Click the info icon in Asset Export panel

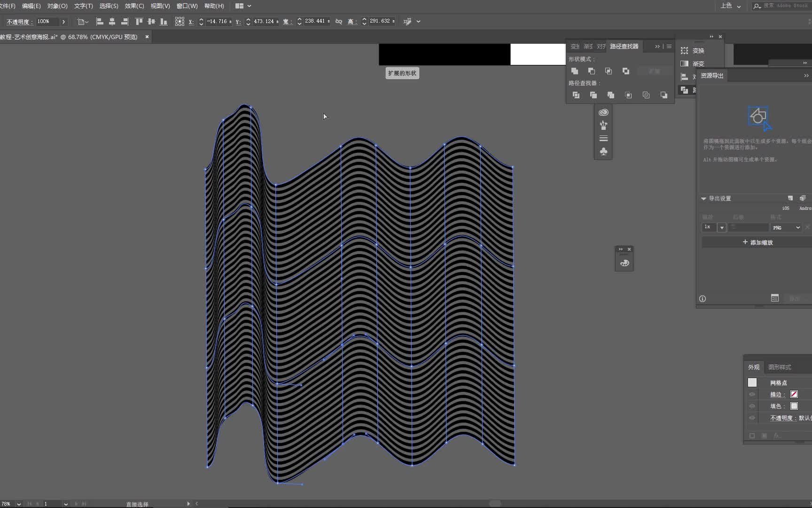(703, 299)
